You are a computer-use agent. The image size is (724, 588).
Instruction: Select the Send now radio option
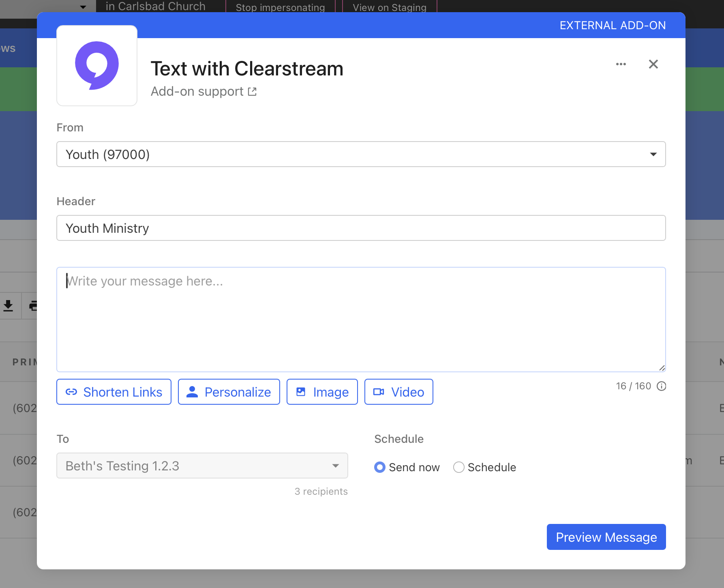coord(380,467)
